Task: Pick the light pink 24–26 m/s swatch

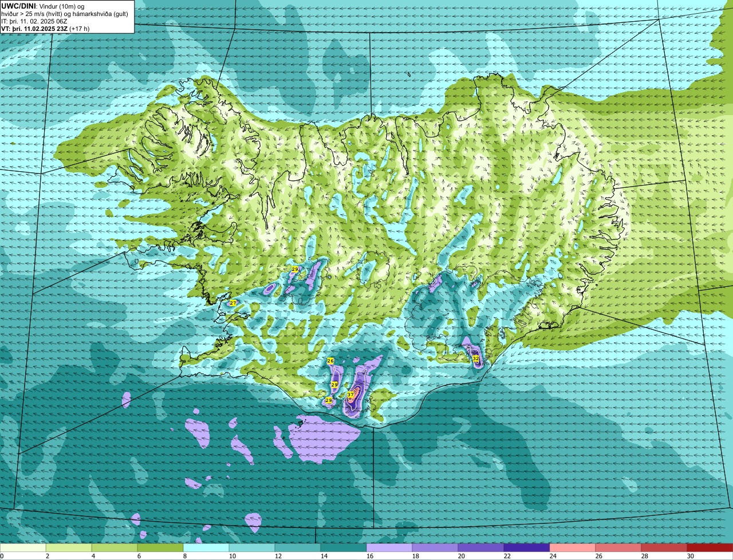Action: click(573, 548)
